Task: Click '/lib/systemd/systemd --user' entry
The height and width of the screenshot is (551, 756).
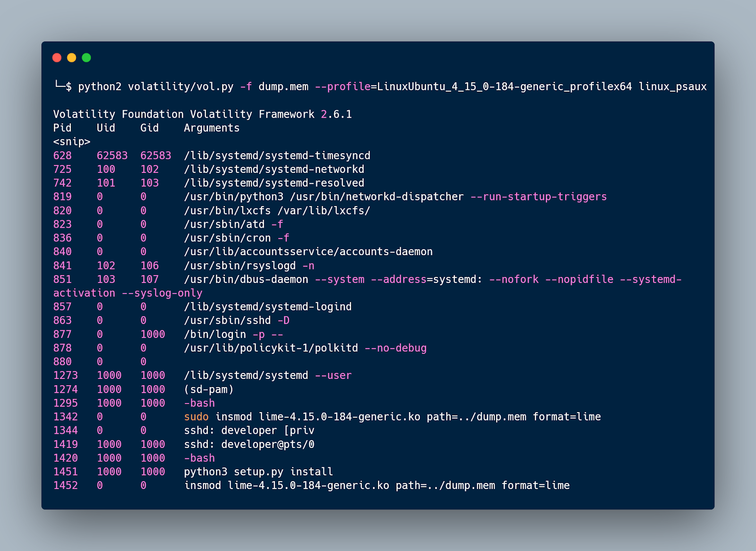Action: tap(268, 376)
